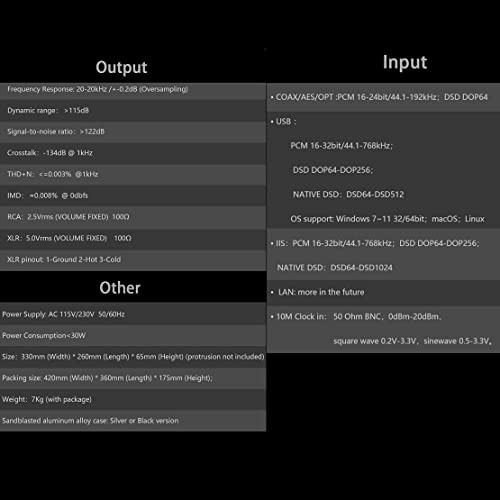The width and height of the screenshot is (500, 500).
Task: Click the USB input bullet
Action: click(283, 122)
